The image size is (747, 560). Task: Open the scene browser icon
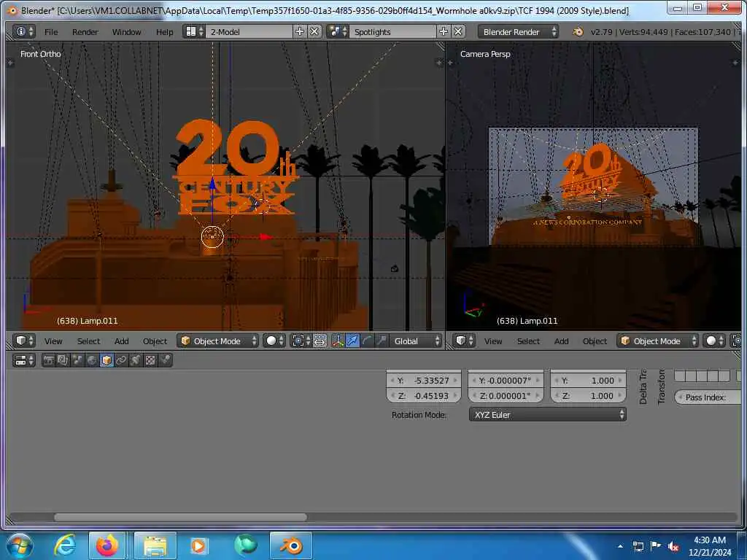point(338,31)
